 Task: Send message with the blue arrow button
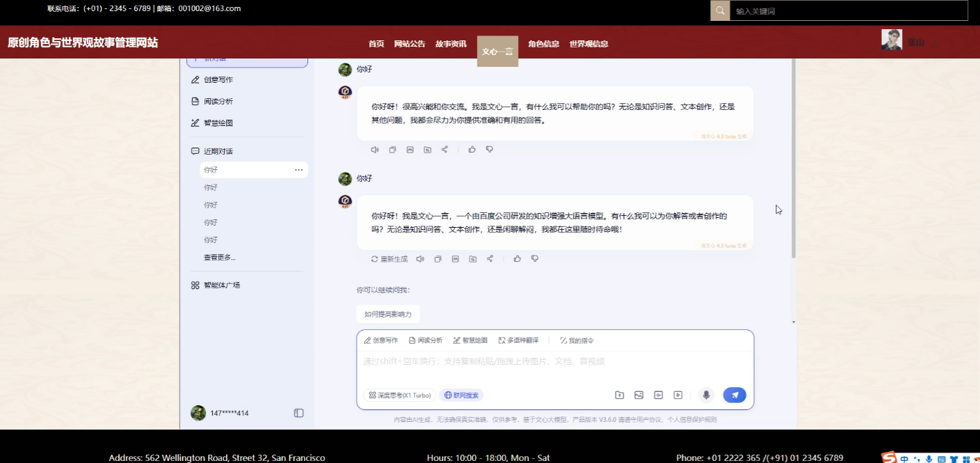(734, 395)
